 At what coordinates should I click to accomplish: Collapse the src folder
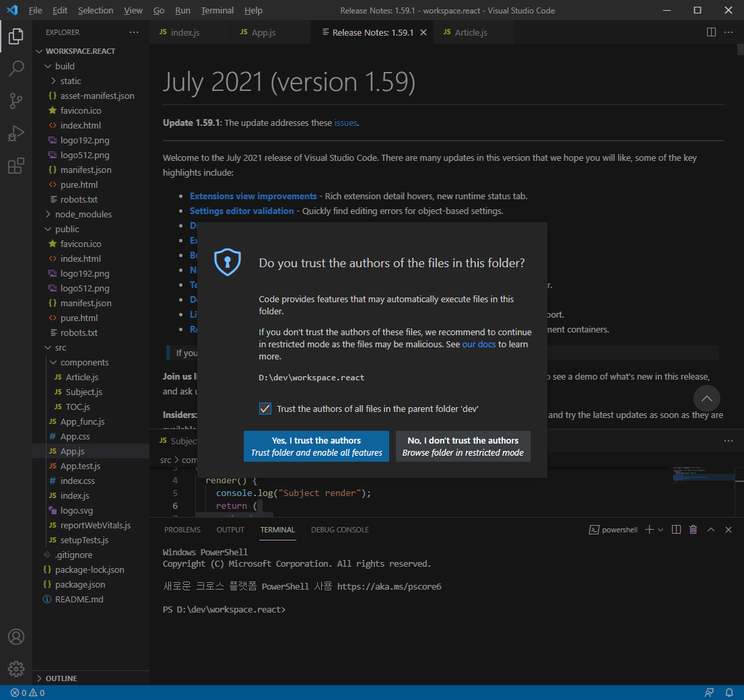[47, 347]
